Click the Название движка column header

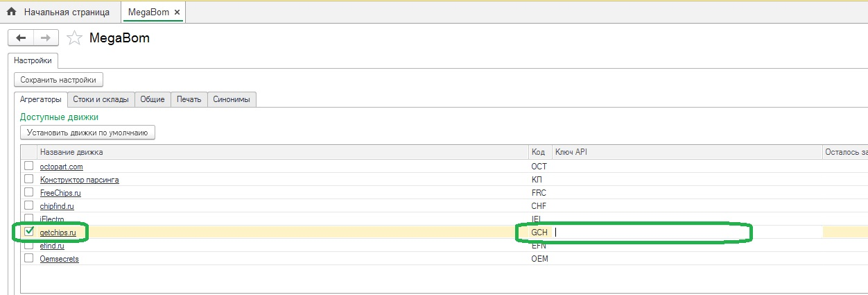[x=277, y=152]
